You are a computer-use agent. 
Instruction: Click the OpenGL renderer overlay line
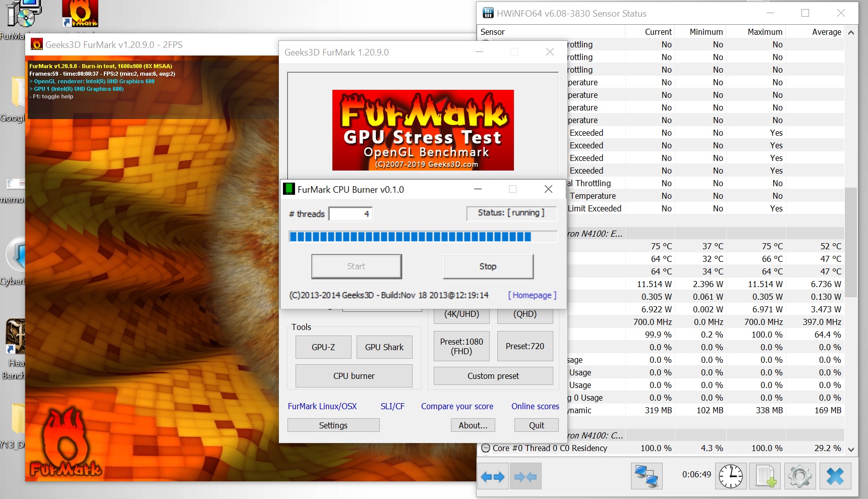(92, 81)
